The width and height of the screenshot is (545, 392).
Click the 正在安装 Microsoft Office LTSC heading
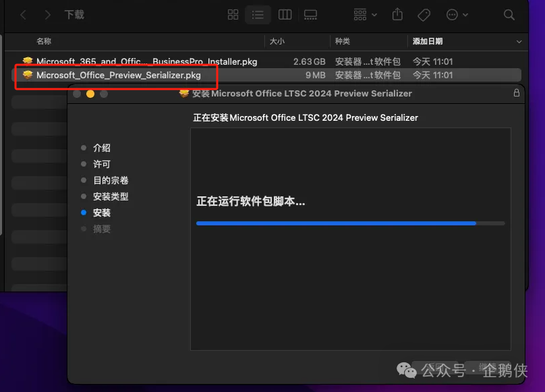pos(306,118)
